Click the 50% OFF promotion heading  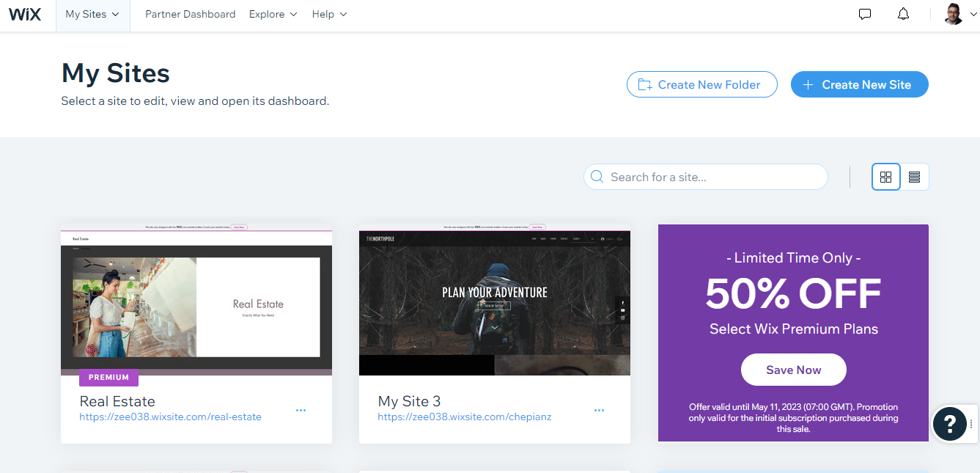click(793, 293)
